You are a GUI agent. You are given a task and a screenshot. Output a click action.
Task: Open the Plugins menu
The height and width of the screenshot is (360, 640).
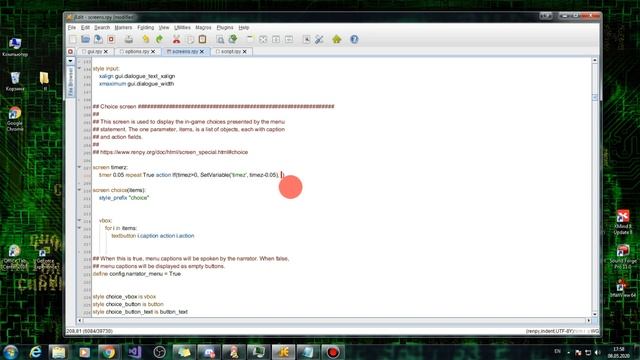pos(225,27)
